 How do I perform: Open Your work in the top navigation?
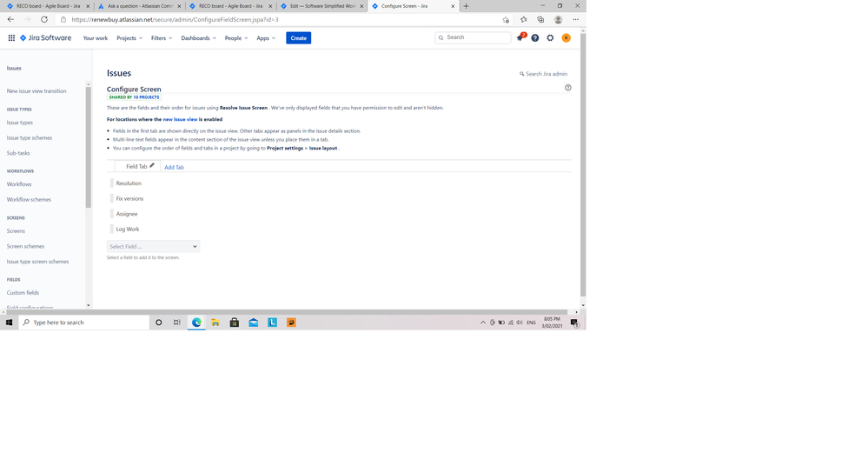click(96, 38)
